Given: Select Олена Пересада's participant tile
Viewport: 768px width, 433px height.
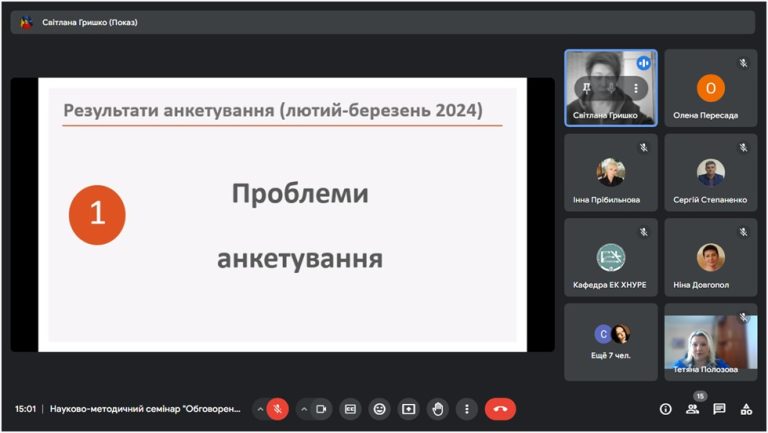Looking at the screenshot, I should (711, 88).
